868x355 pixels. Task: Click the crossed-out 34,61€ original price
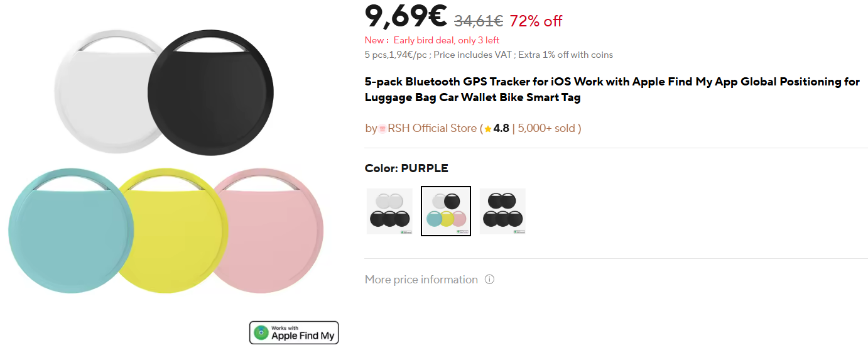click(479, 21)
